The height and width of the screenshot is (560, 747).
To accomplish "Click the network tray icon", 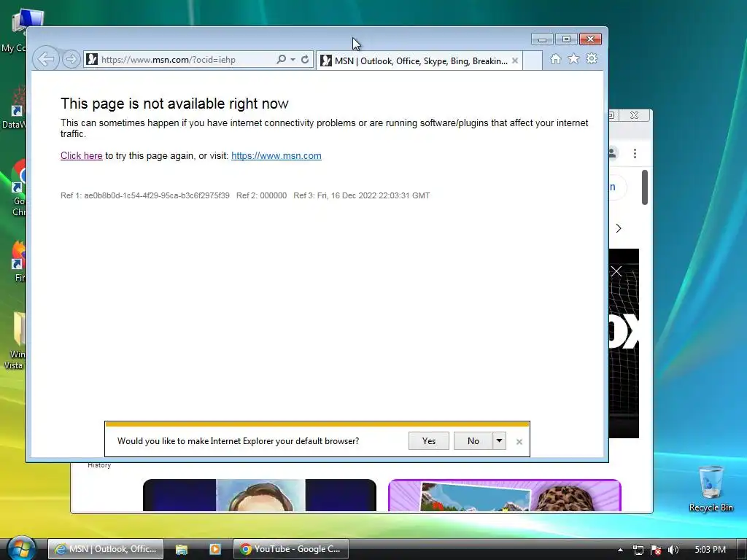I will pos(638,550).
